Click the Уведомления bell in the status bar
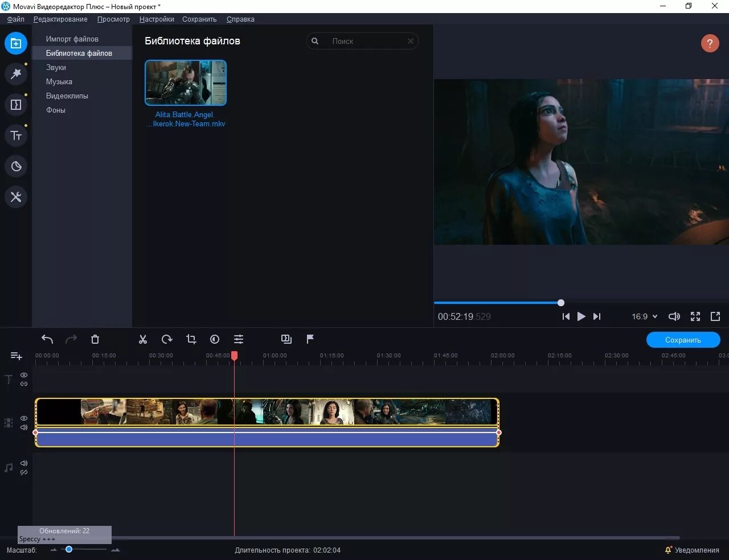Image resolution: width=729 pixels, height=560 pixels. point(667,550)
